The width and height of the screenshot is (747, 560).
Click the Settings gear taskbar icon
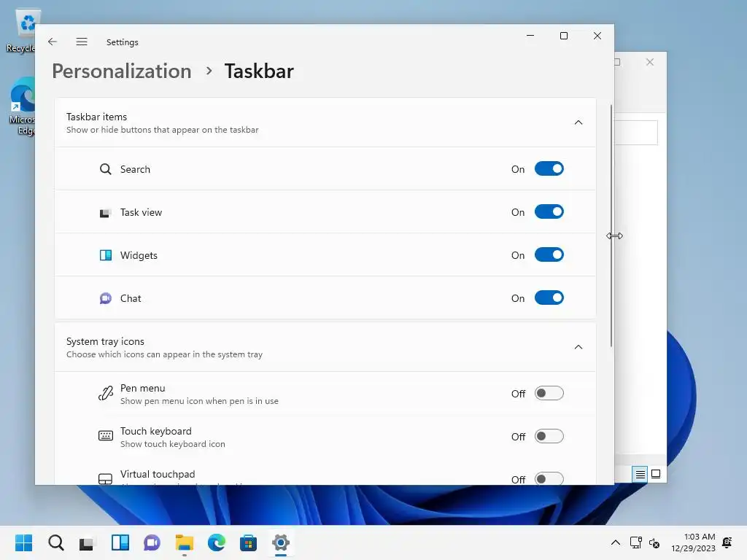point(281,542)
